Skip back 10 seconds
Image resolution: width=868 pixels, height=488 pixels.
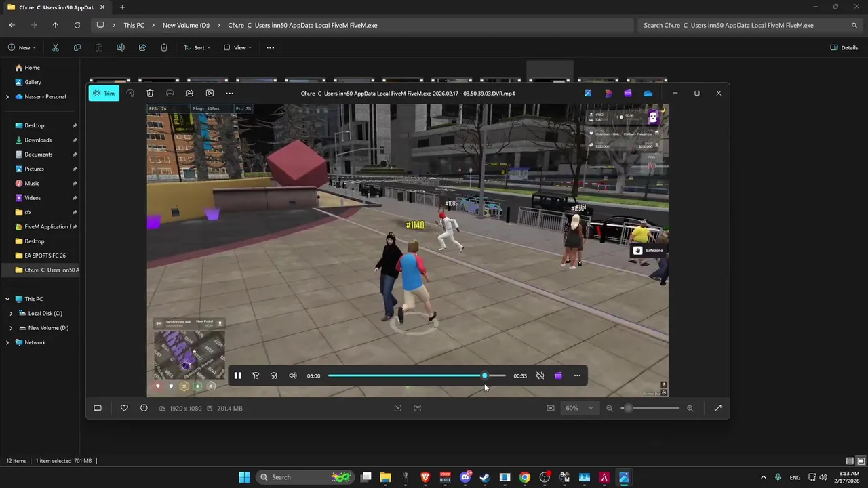point(256,375)
